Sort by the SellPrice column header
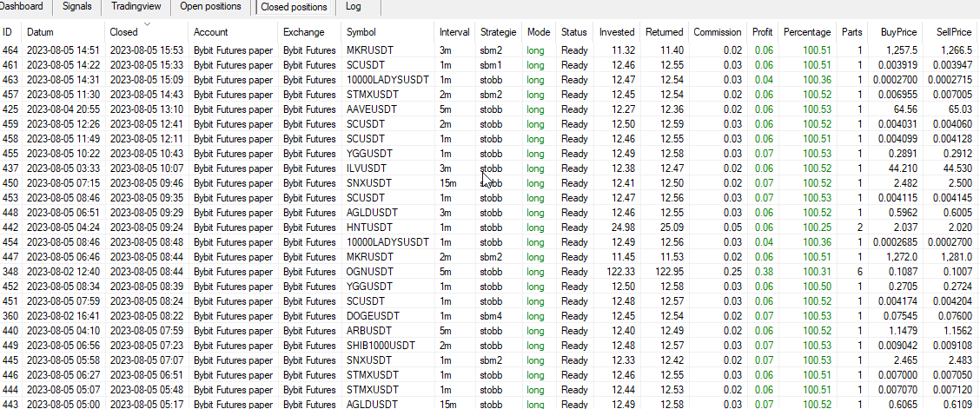 [x=954, y=32]
